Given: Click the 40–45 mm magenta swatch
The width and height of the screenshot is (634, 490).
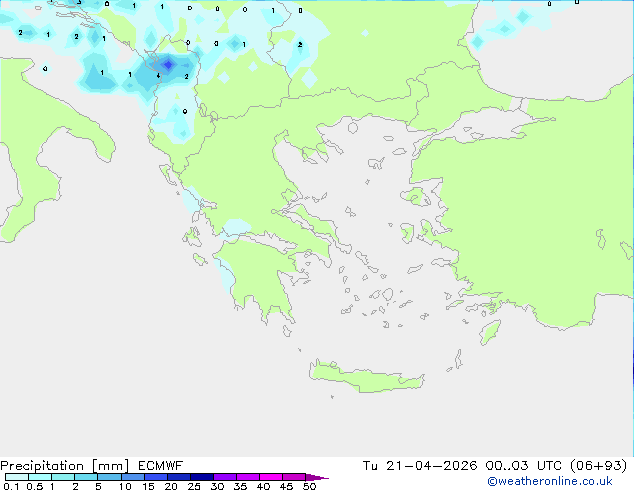Looking at the screenshot, I should tap(271, 477).
